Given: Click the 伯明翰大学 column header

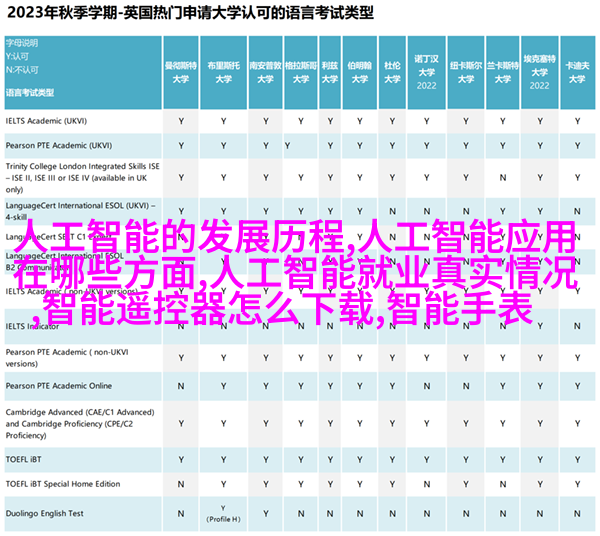Looking at the screenshot, I should coord(360,72).
